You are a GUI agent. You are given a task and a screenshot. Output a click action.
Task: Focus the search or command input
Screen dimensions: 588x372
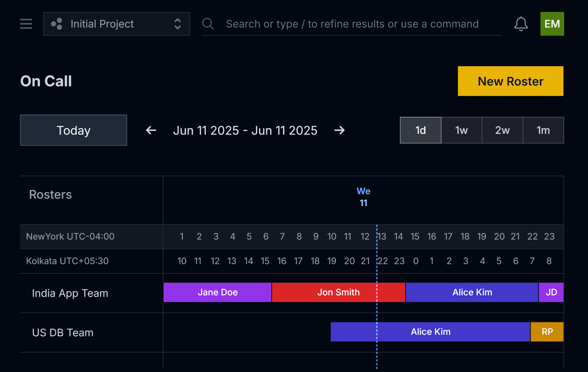pyautogui.click(x=352, y=24)
